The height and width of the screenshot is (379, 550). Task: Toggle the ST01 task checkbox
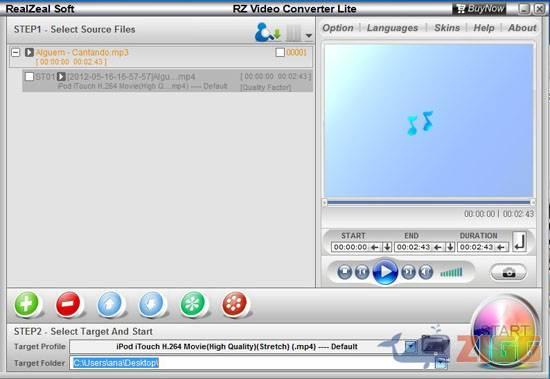coord(29,76)
